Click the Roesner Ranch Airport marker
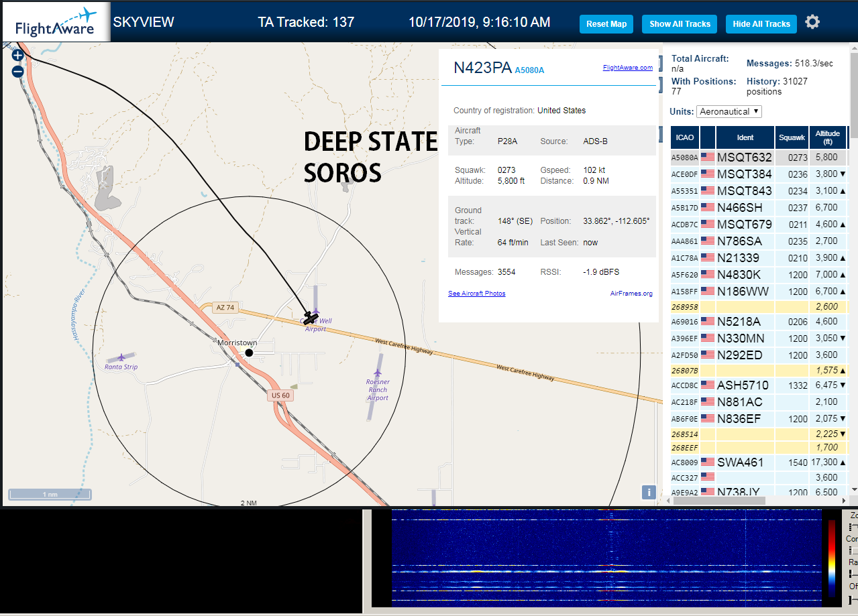Image resolution: width=858 pixels, height=616 pixels. 378,373
